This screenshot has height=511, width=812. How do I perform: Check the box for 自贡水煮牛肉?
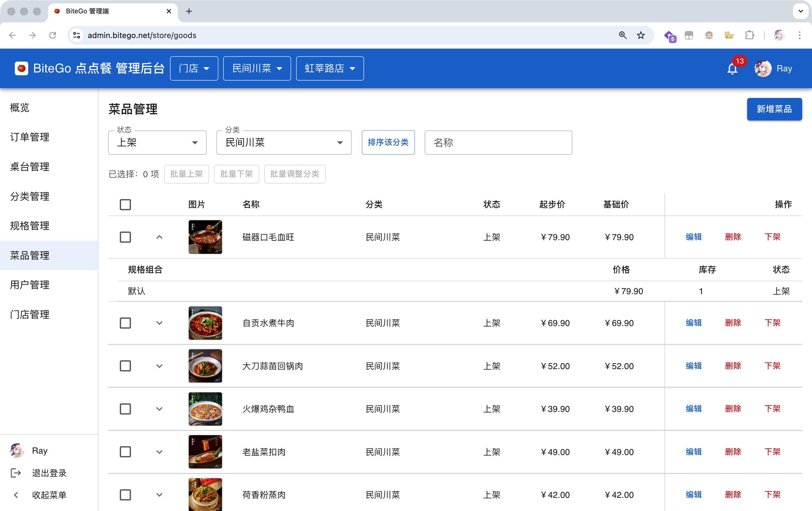[x=125, y=323]
